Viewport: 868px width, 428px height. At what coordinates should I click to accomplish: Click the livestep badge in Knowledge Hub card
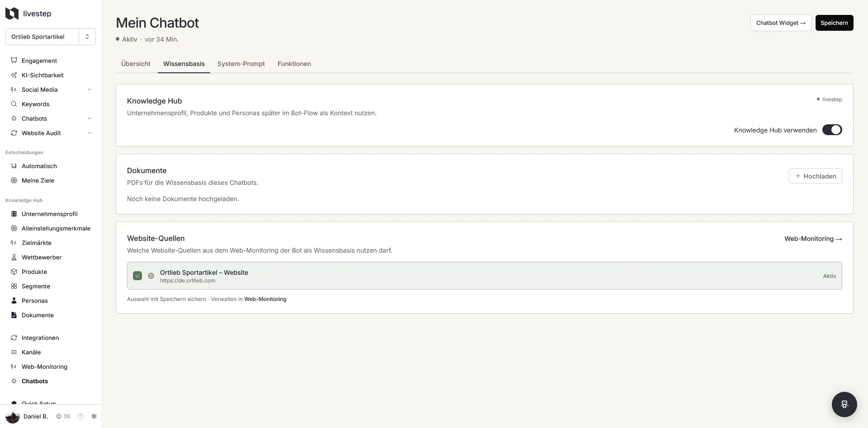tap(829, 99)
